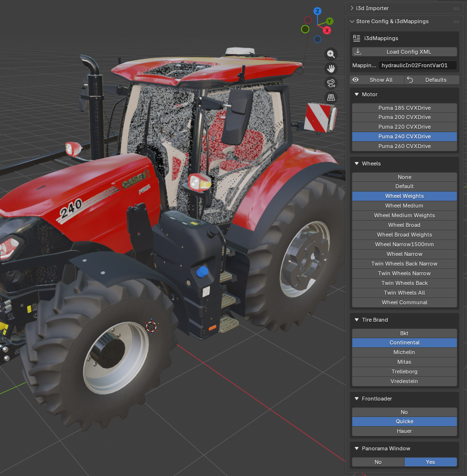Screen dimensions: 467x476
Task: Expand the i3d Importer panel
Action: (352, 8)
